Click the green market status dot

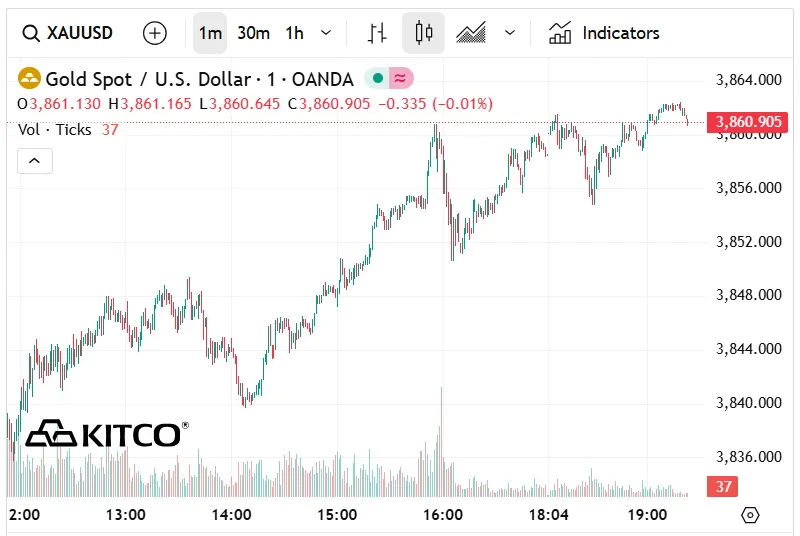pos(377,78)
